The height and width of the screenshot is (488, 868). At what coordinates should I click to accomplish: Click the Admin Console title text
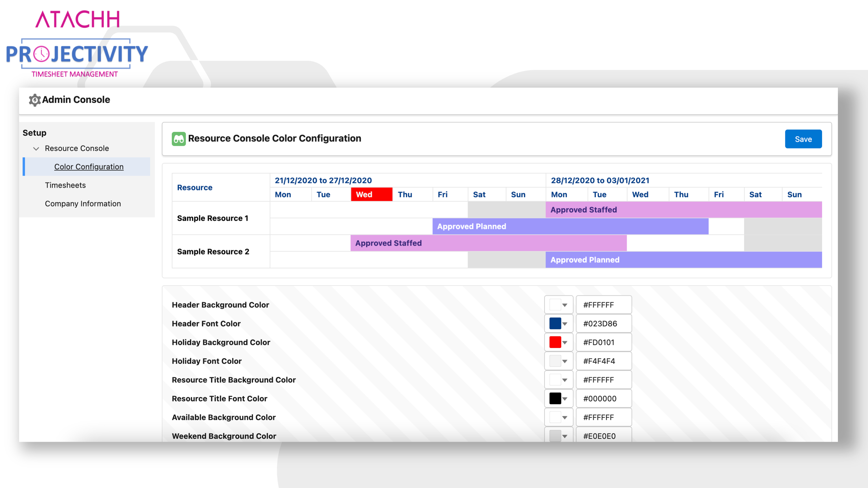pyautogui.click(x=76, y=100)
